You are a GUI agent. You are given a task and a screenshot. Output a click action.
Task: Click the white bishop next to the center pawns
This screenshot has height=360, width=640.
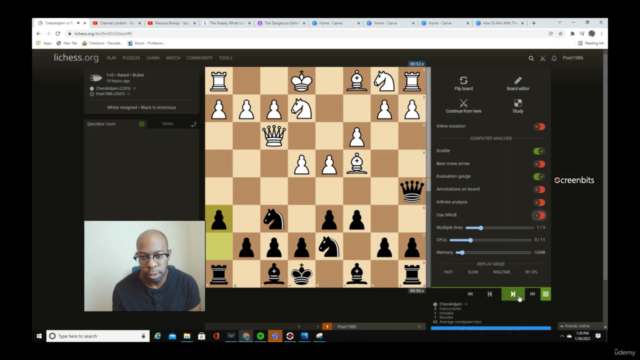tap(356, 164)
